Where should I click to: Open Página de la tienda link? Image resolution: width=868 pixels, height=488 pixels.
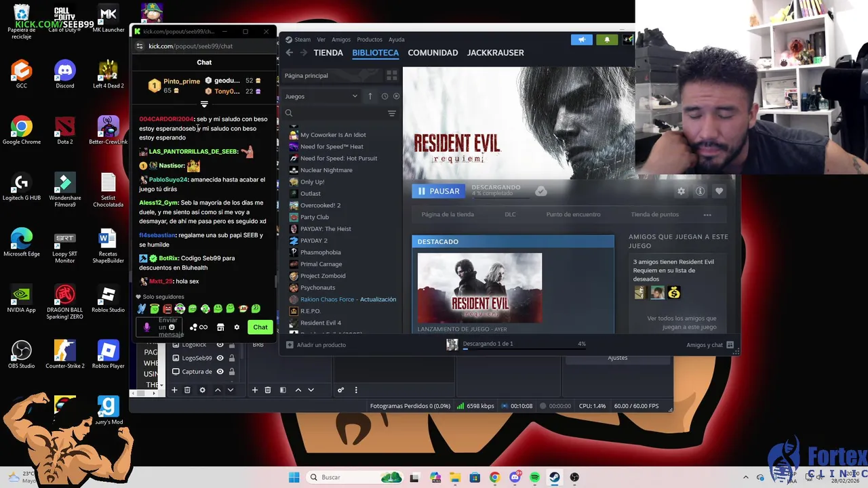[x=448, y=215]
